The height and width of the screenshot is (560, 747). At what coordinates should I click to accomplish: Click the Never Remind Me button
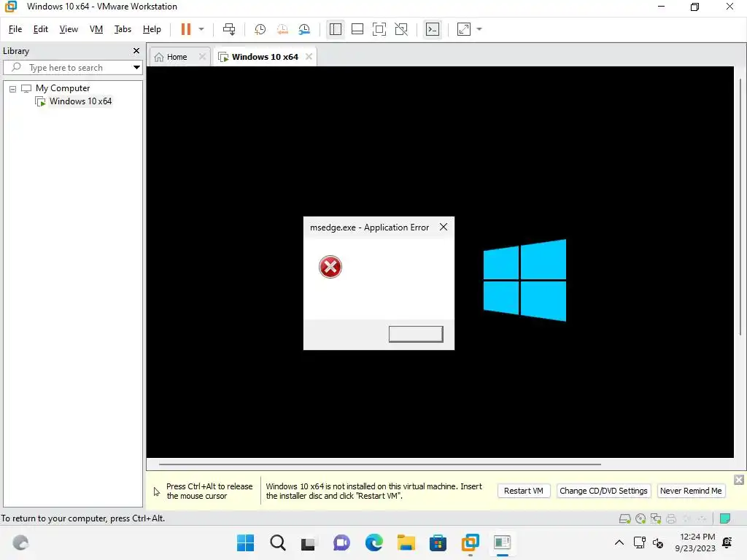(691, 491)
